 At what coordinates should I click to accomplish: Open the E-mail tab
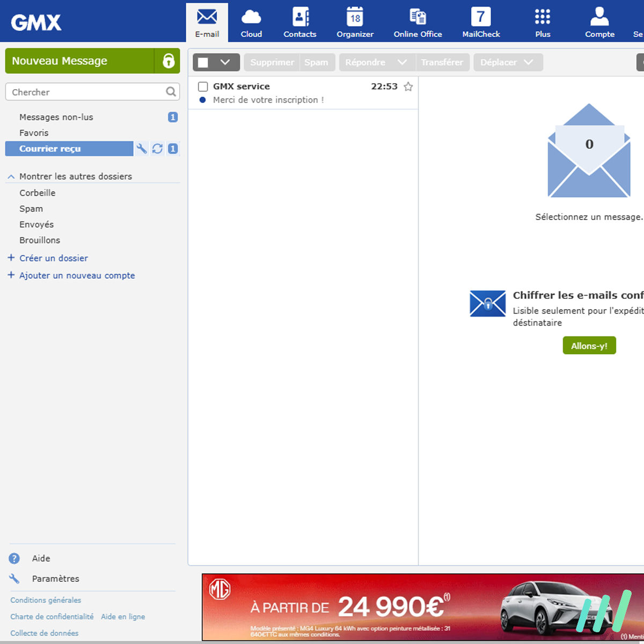[x=207, y=23]
